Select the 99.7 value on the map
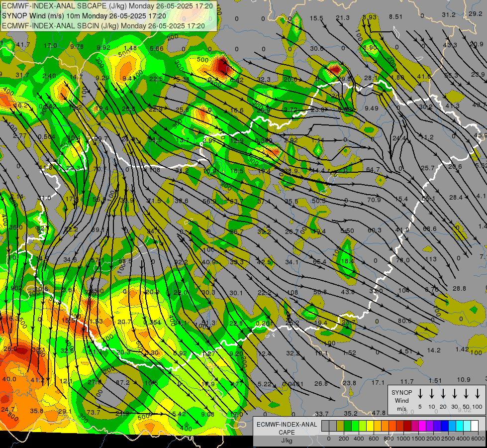This screenshot has height=448, width=487. tap(100, 138)
